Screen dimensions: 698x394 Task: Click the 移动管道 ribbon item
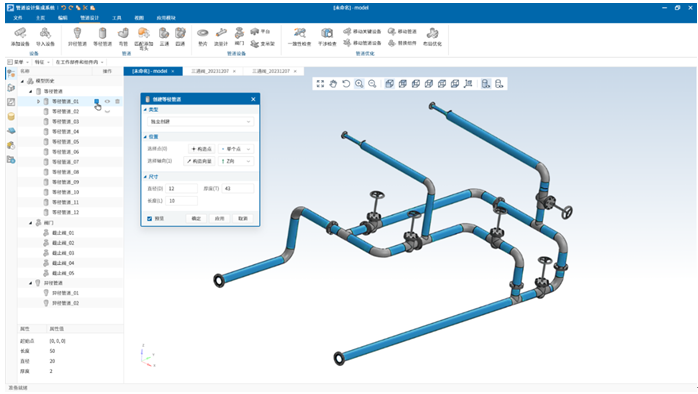(x=402, y=32)
